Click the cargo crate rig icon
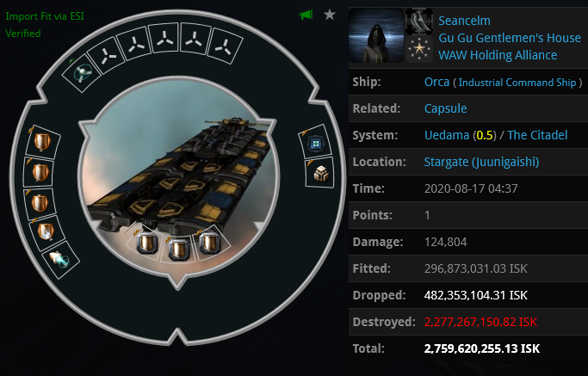588x376 pixels. pos(320,174)
